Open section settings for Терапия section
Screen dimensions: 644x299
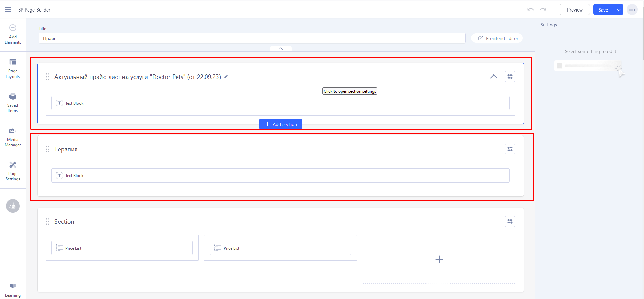point(510,149)
